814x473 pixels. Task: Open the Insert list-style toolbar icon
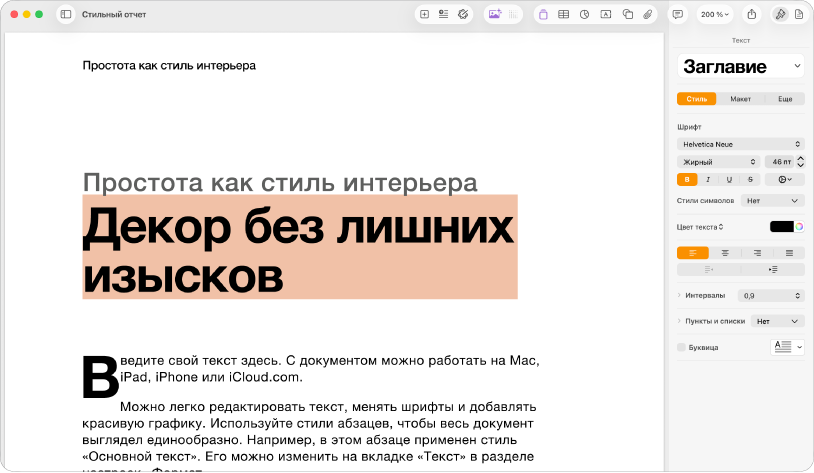(x=443, y=15)
